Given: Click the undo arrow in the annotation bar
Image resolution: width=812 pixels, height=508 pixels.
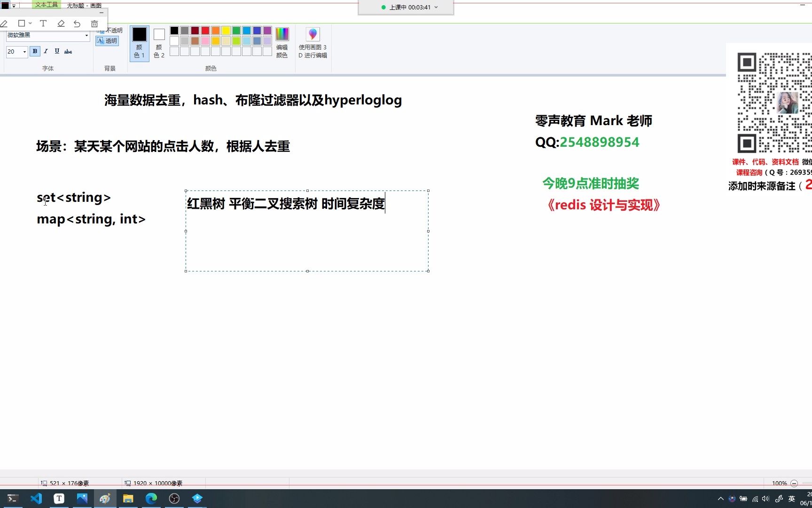Looking at the screenshot, I should point(77,24).
